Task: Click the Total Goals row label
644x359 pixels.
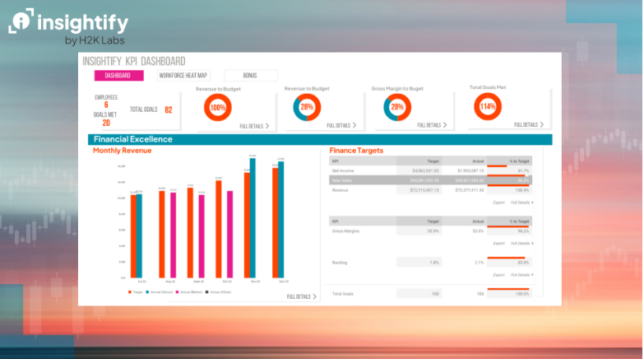Action: pyautogui.click(x=342, y=294)
